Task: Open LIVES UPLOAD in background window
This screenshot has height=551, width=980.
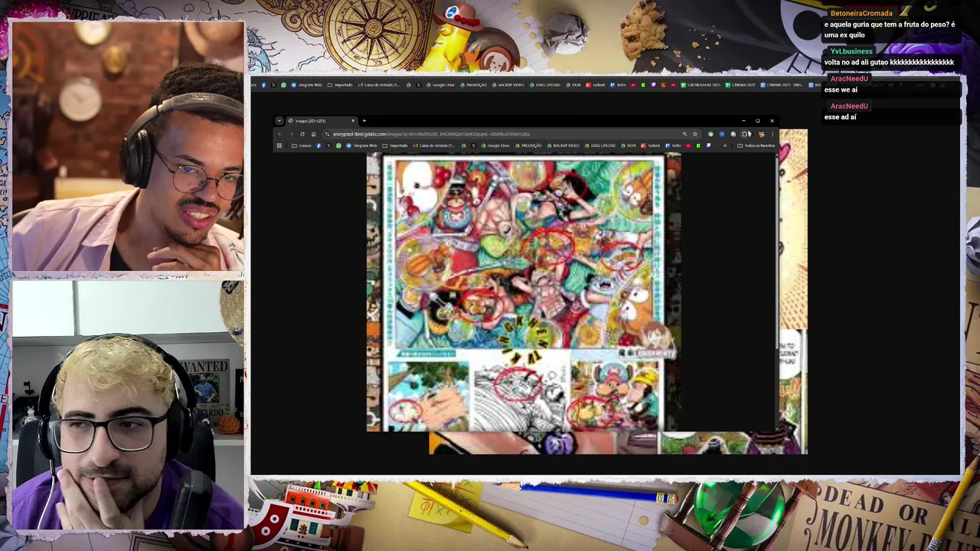Action: (544, 85)
